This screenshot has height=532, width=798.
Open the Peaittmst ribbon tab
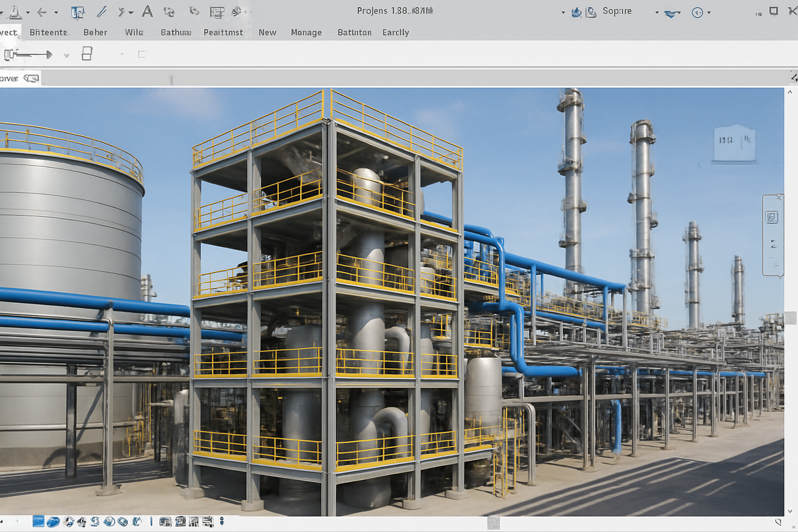(x=223, y=32)
